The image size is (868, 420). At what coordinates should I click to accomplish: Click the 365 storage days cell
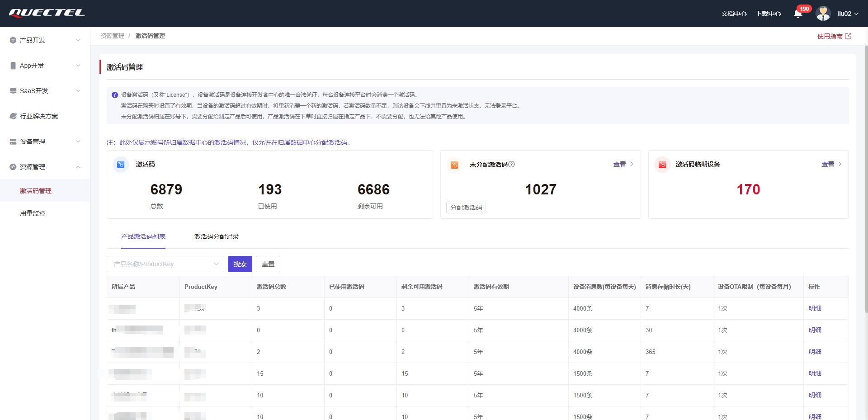651,352
